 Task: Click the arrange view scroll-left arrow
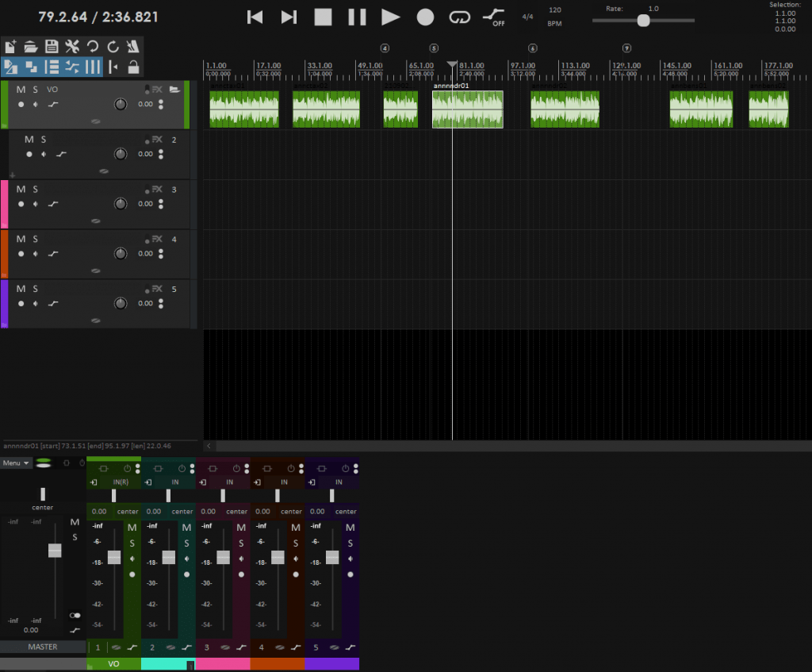[209, 446]
